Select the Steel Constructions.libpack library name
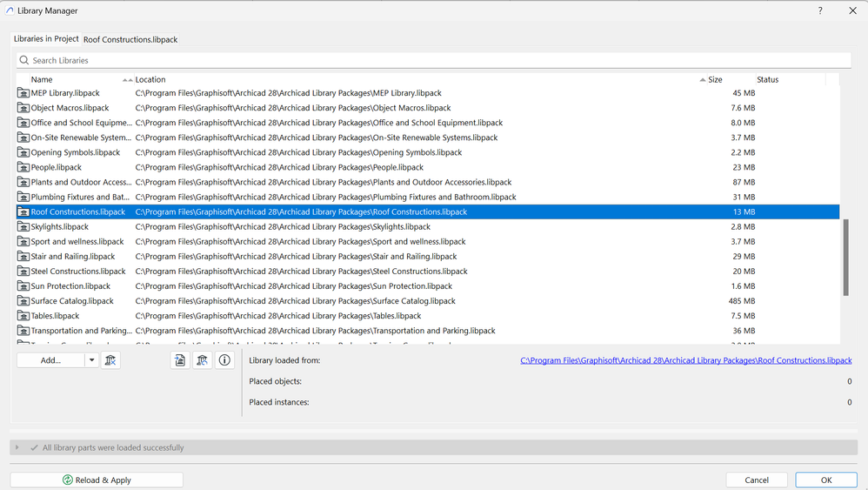The image size is (868, 490). tap(78, 272)
